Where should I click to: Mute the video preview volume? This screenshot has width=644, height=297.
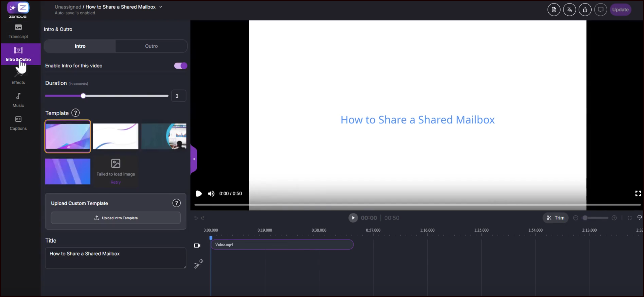click(x=211, y=194)
